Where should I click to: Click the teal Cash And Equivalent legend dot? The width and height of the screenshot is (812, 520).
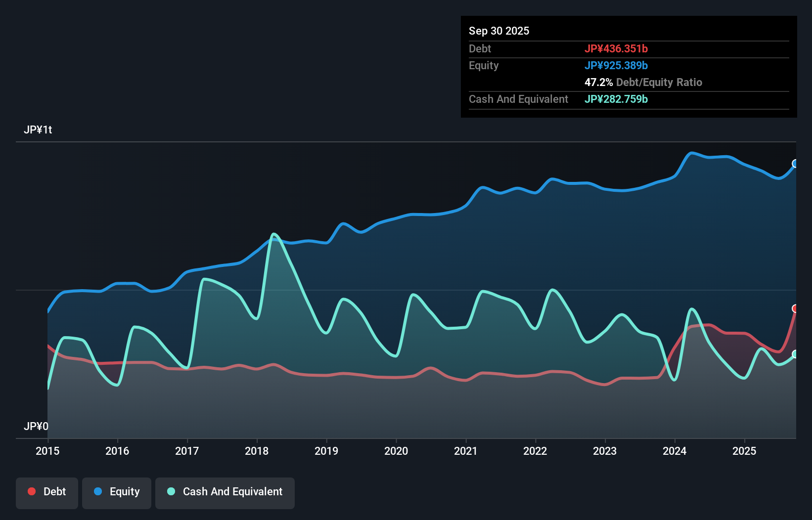(171, 491)
